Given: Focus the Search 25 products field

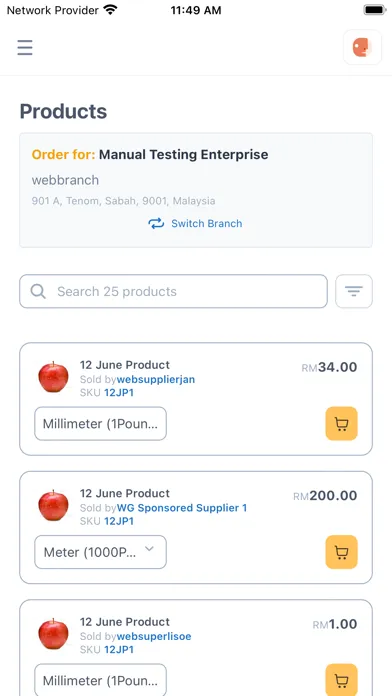Looking at the screenshot, I should (173, 291).
